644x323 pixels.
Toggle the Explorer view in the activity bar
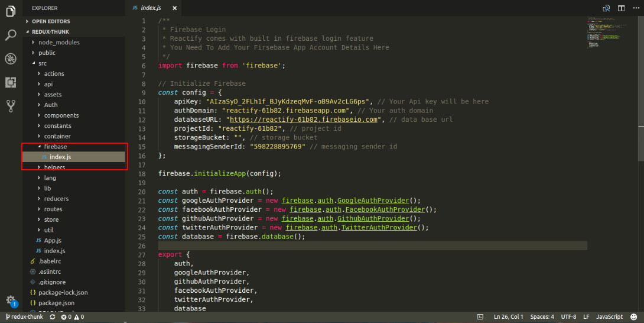tap(11, 11)
